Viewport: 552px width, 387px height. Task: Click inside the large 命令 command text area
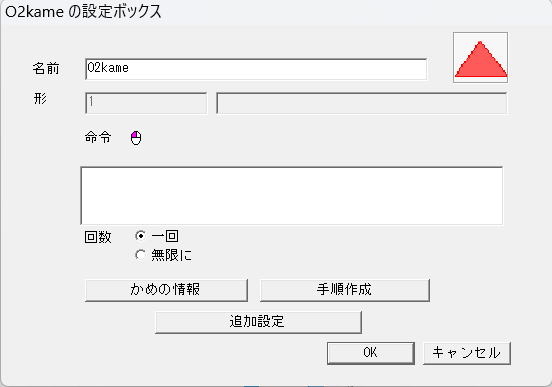pyautogui.click(x=291, y=196)
